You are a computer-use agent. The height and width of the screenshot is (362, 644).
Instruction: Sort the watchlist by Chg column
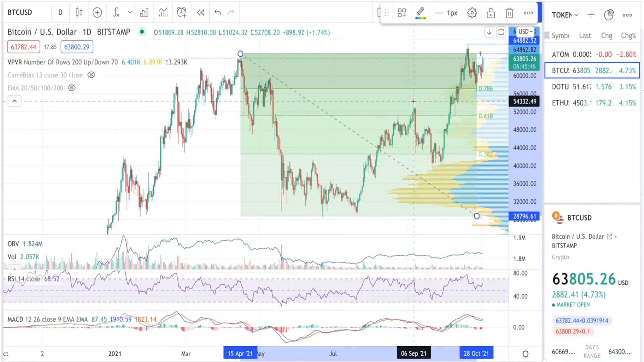coord(606,36)
